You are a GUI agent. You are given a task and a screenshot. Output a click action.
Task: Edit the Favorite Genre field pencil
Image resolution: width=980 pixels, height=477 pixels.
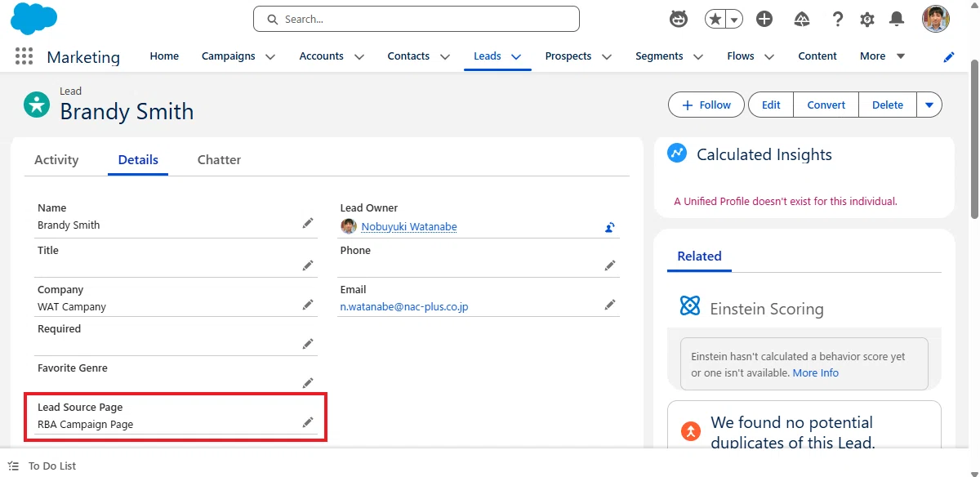pos(308,382)
